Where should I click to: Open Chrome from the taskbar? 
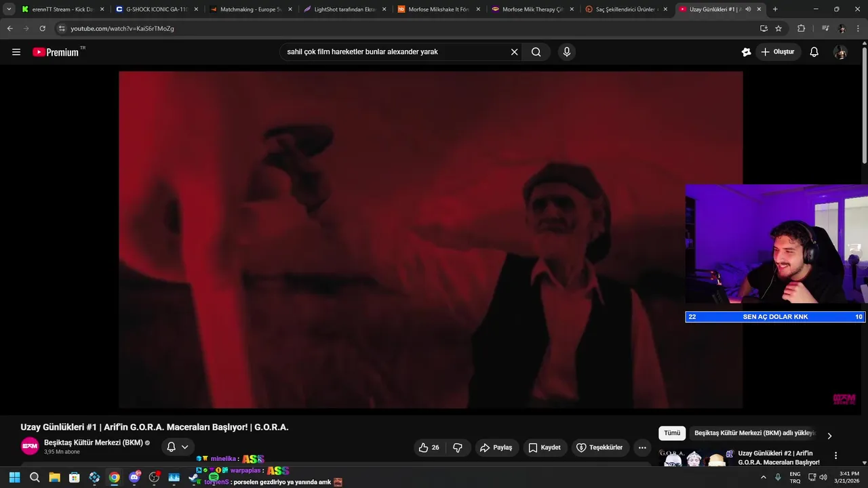click(x=114, y=477)
